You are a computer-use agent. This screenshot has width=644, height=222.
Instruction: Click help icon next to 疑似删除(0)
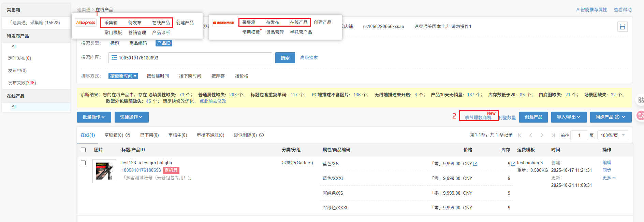[x=262, y=135]
